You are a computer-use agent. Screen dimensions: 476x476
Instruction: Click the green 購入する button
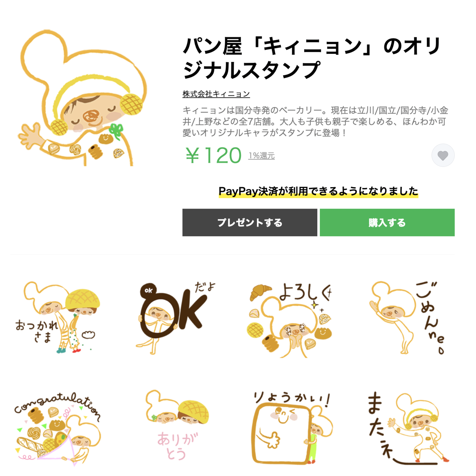click(387, 222)
